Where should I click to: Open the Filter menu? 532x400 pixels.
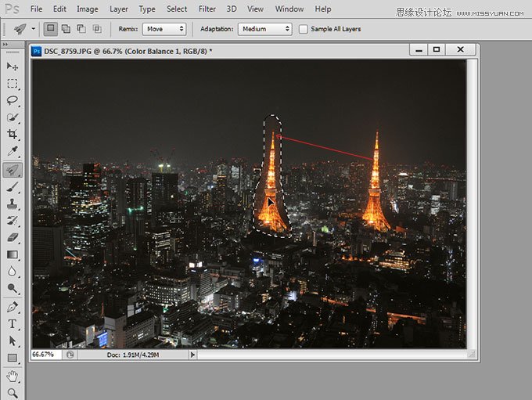click(207, 9)
